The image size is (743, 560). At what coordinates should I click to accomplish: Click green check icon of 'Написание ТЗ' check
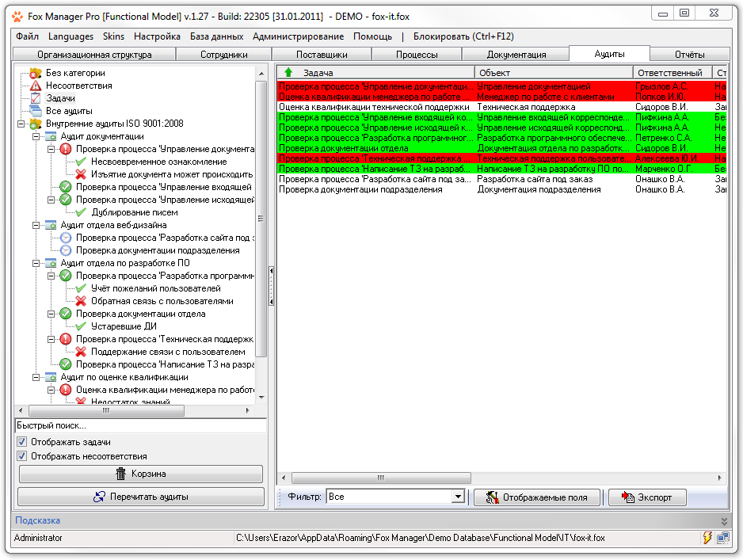click(66, 364)
